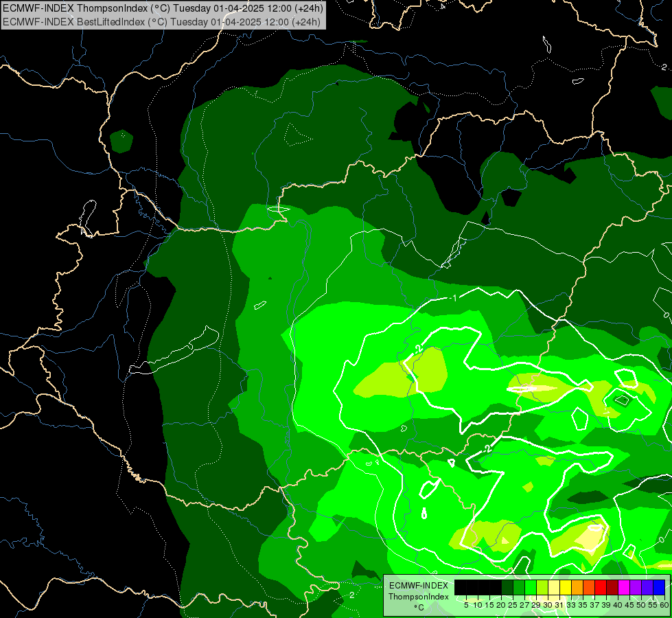Click the BestLiftedIndex title line at top
The image size is (672, 618).
(161, 21)
